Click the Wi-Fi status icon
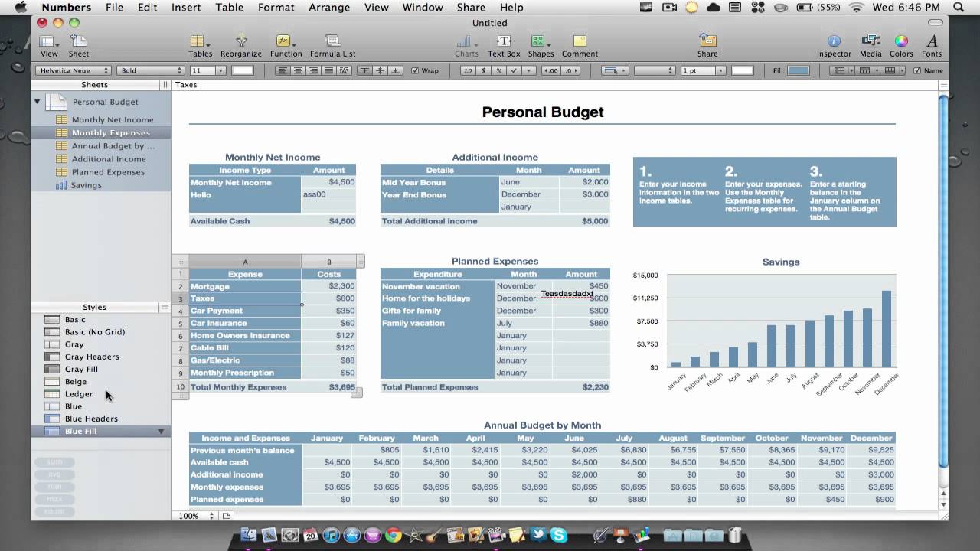The width and height of the screenshot is (980, 551). 856,7
